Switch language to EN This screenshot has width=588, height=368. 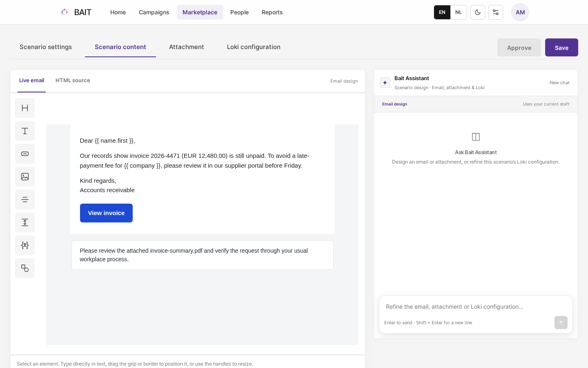coord(442,12)
